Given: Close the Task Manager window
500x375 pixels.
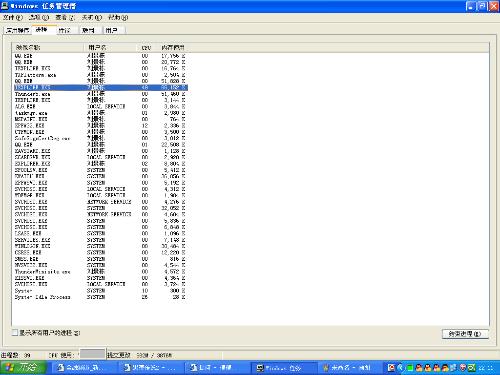Looking at the screenshot, I should [494, 6].
